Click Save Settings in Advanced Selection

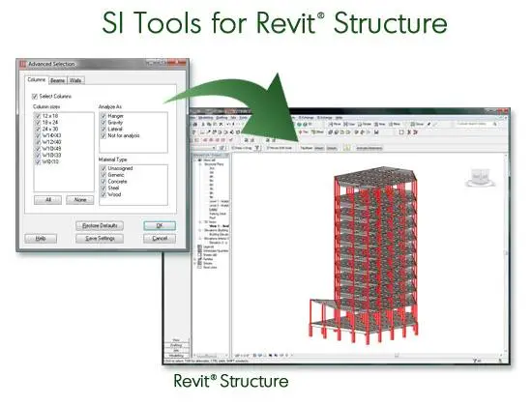100,239
